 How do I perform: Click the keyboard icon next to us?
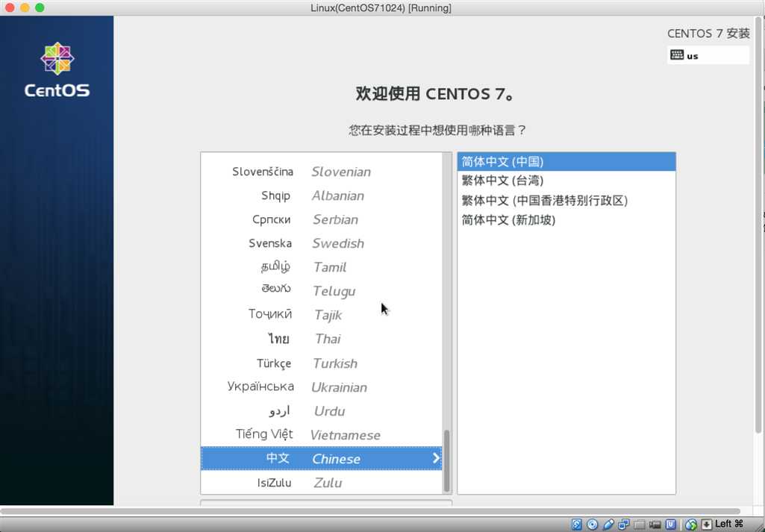tap(677, 54)
